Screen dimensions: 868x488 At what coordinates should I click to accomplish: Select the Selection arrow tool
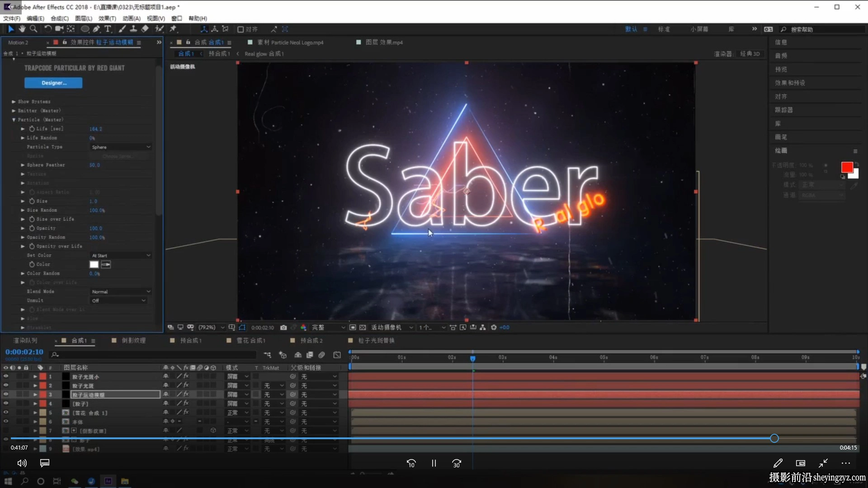pyautogui.click(x=11, y=29)
